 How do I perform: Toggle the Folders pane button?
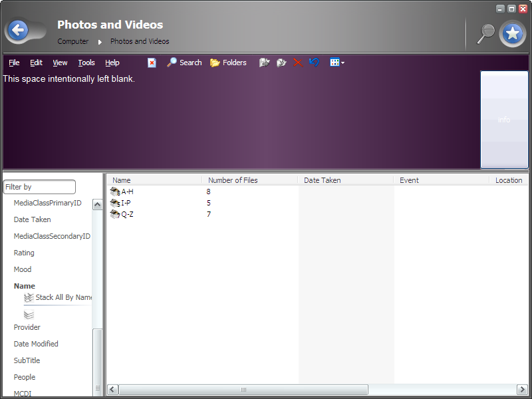click(228, 63)
